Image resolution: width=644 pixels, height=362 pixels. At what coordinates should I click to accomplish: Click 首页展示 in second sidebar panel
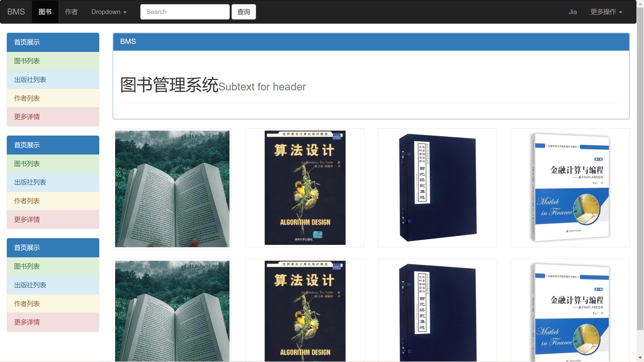coord(53,145)
